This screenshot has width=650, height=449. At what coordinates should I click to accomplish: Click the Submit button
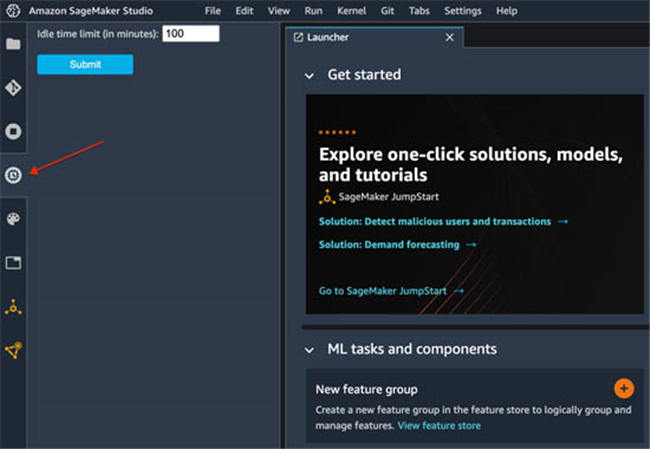(x=85, y=64)
